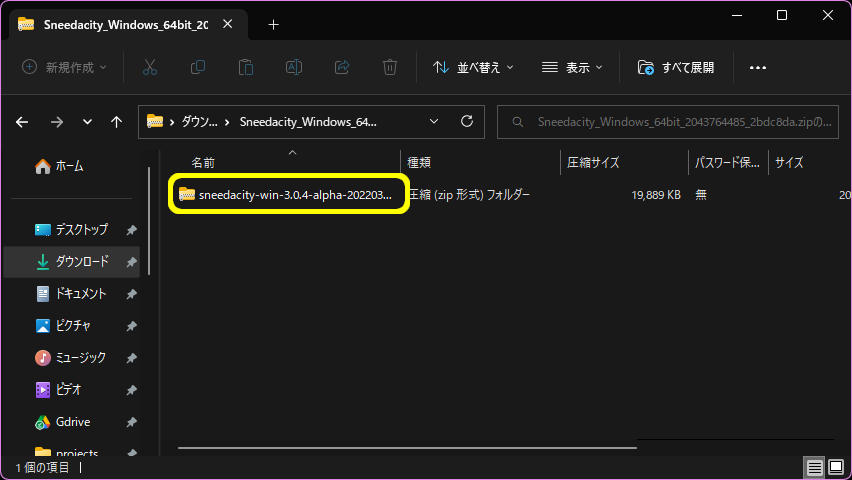Click ダウン... breadcrumb in address bar

click(199, 122)
